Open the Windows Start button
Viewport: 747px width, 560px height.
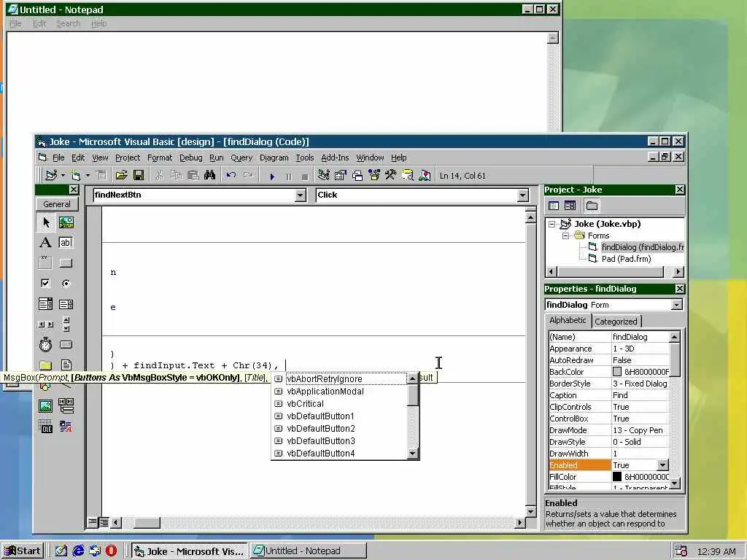(23, 551)
